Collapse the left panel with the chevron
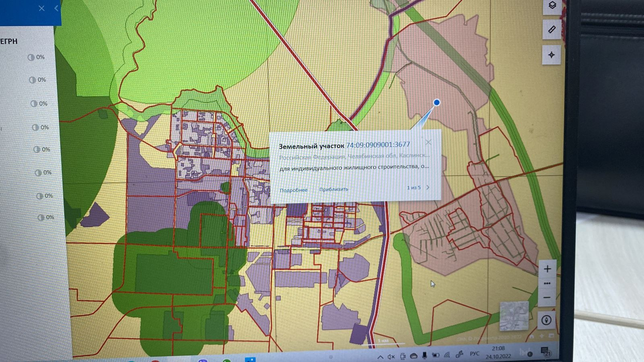 pos(56,8)
